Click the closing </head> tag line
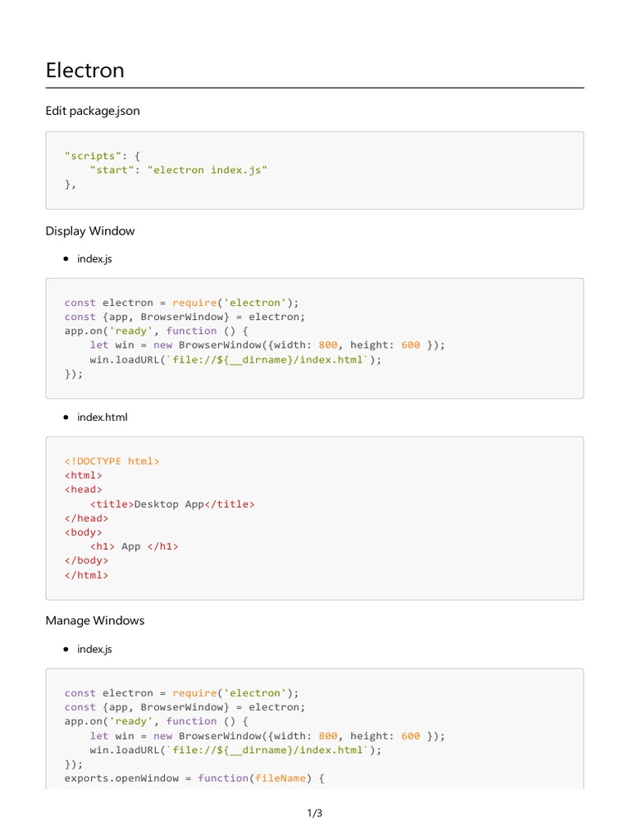The height and width of the screenshot is (840, 630). coord(86,518)
